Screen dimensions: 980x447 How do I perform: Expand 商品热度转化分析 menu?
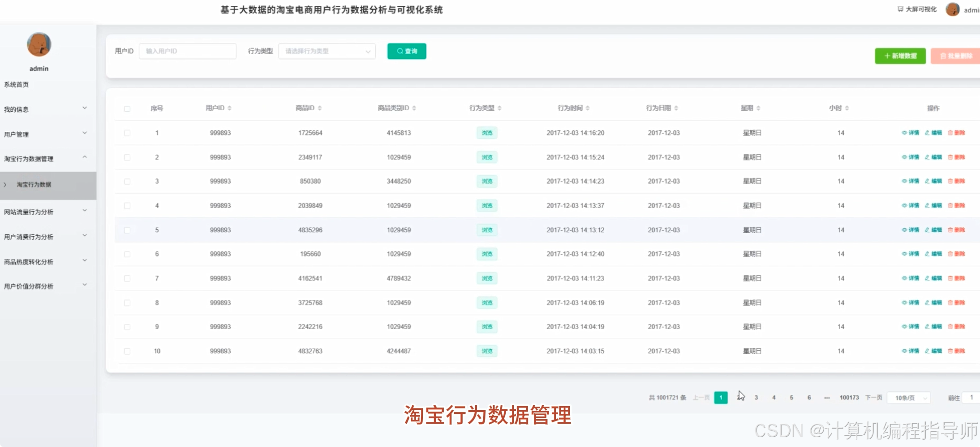click(x=48, y=261)
